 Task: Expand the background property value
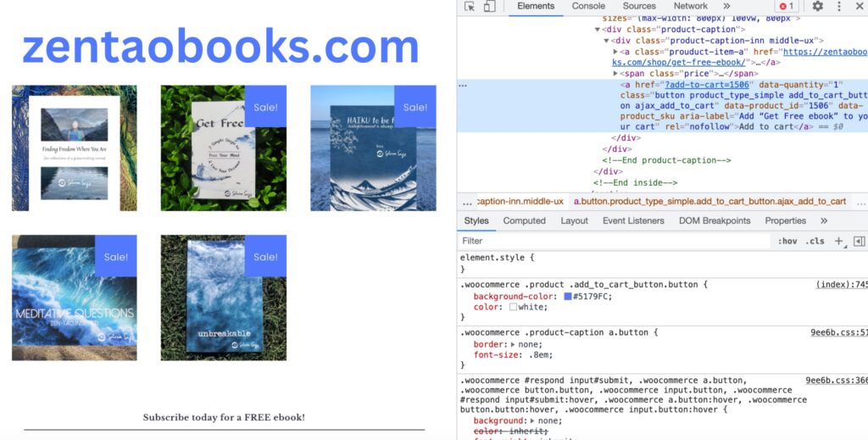532,421
